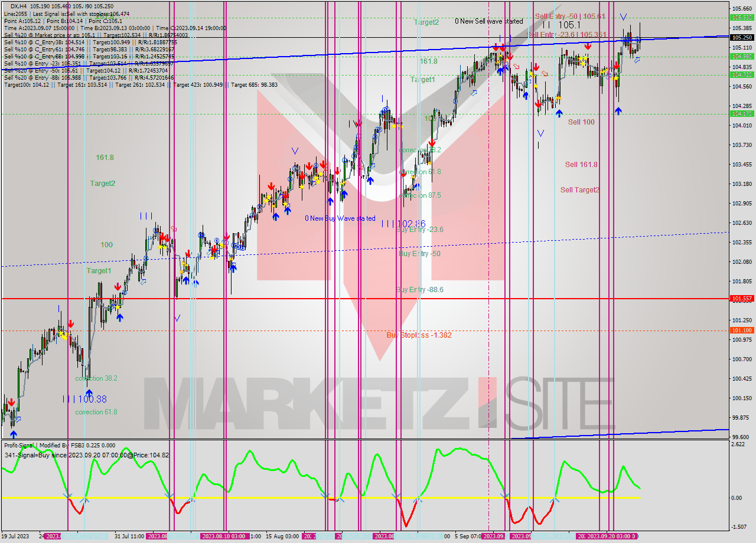Viewport: 756px width, 543px height.
Task: Click the 'correction 38.2' label near 100.425
Action: [96, 378]
